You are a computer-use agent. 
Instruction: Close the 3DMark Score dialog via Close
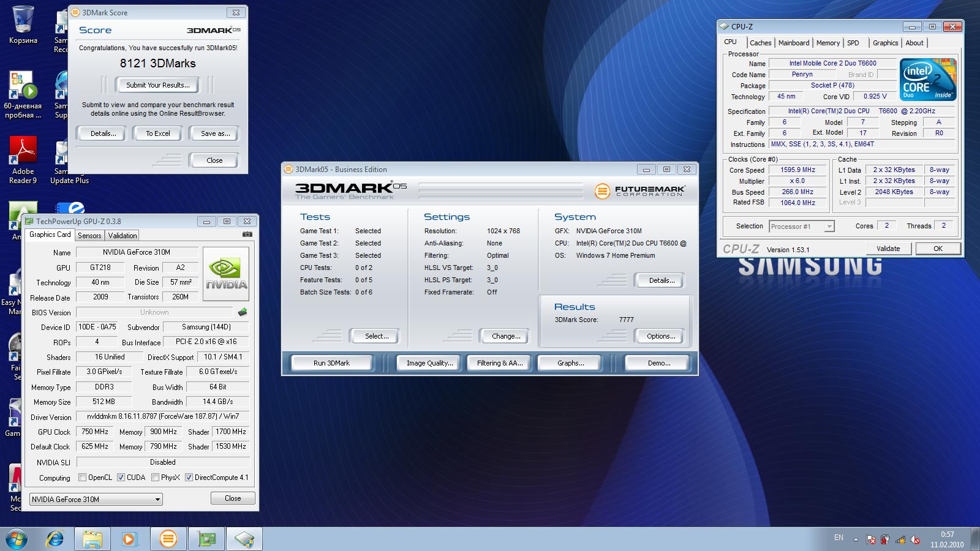pyautogui.click(x=214, y=160)
